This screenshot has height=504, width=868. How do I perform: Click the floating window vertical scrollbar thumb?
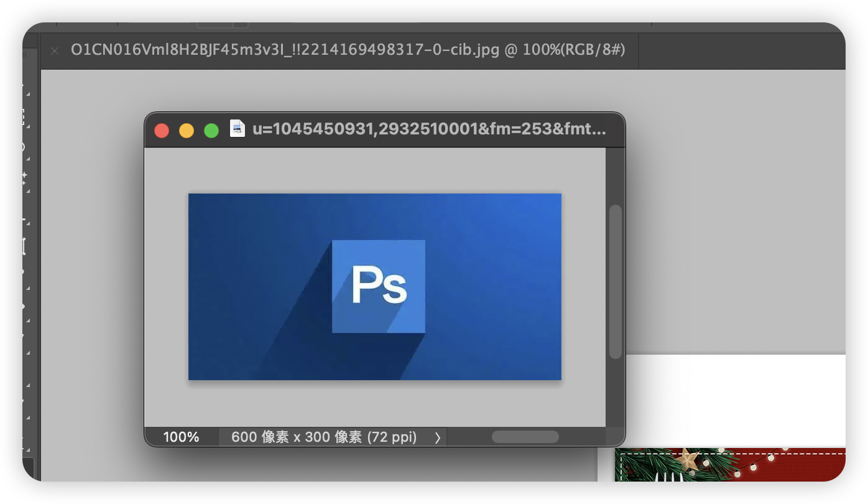pos(616,282)
